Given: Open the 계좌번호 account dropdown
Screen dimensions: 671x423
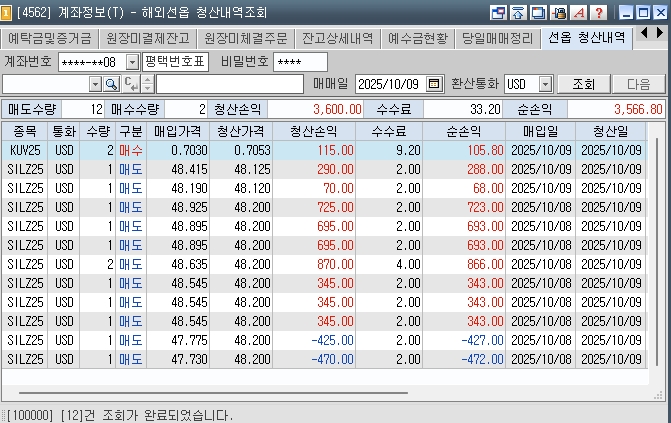Looking at the screenshot, I should coord(132,63).
